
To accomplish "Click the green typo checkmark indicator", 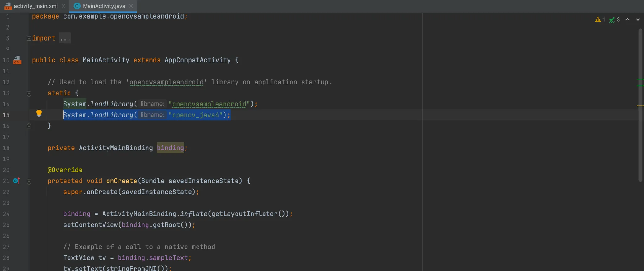I will [612, 20].
